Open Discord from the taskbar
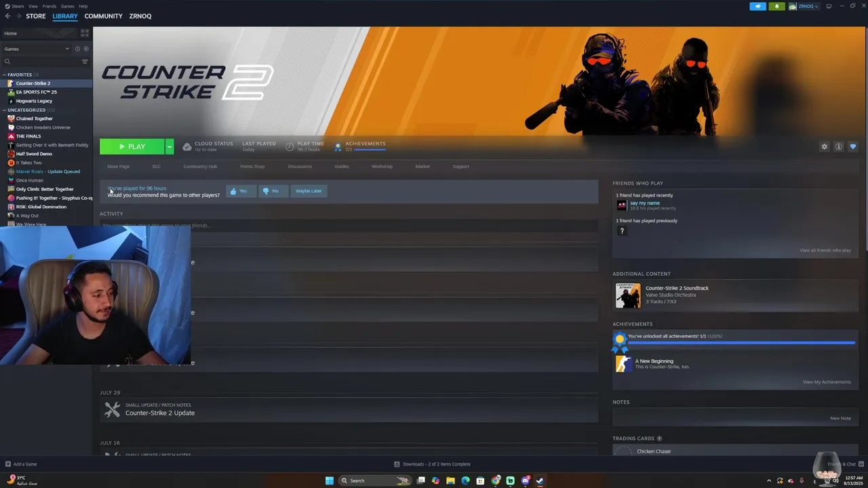The height and width of the screenshot is (488, 868). tap(526, 481)
